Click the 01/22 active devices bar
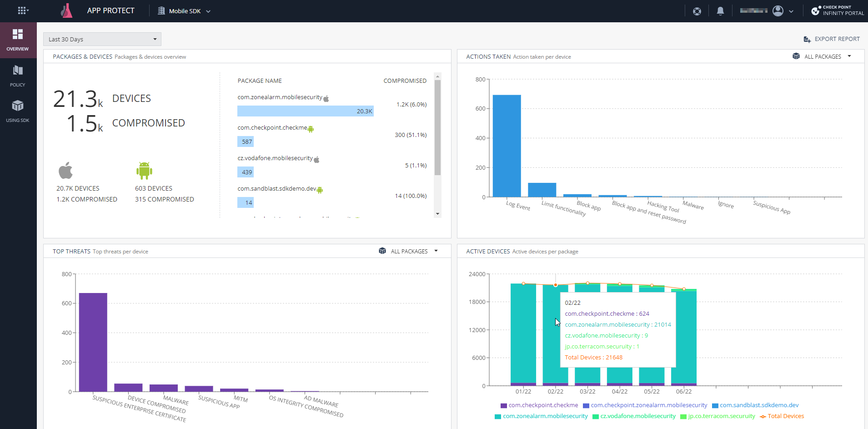The height and width of the screenshot is (429, 868). coord(523,335)
